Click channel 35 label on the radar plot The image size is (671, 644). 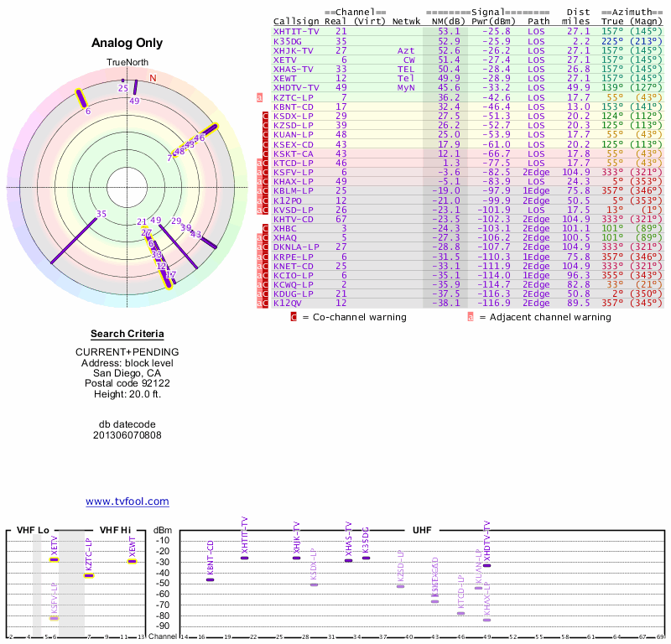101,214
